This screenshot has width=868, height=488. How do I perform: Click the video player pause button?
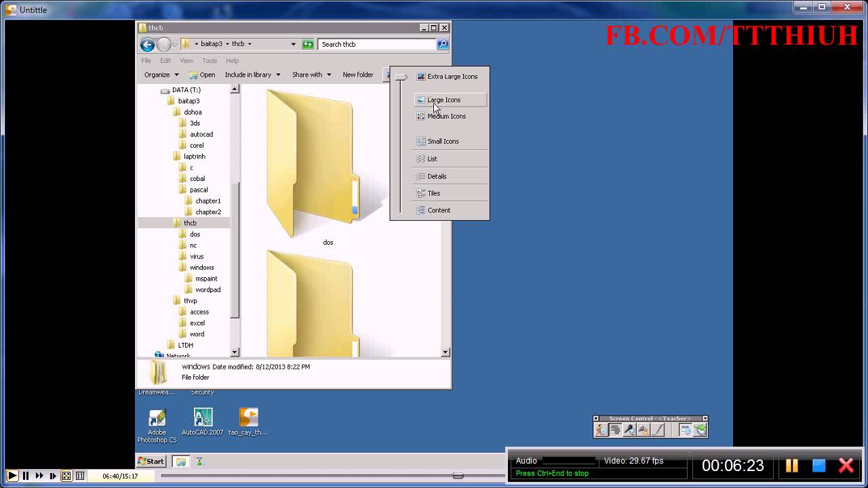point(26,476)
